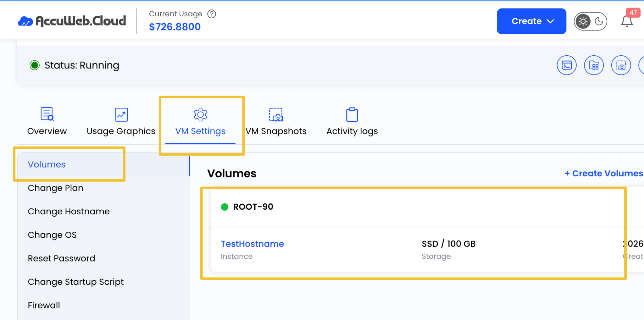The image size is (644, 320).
Task: Click the 47 notification count badge
Action: pyautogui.click(x=633, y=13)
